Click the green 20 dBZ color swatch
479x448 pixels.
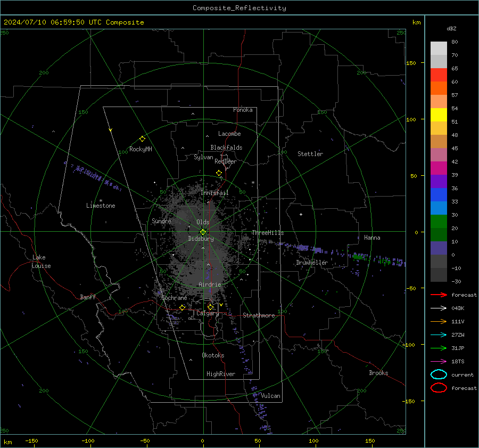(439, 222)
